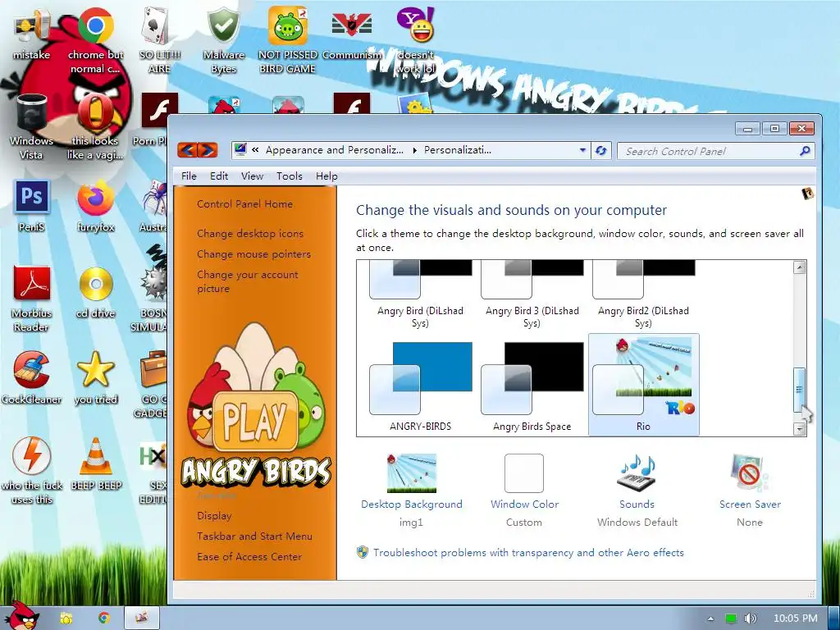Open Taskbar and Start Menu link

254,536
